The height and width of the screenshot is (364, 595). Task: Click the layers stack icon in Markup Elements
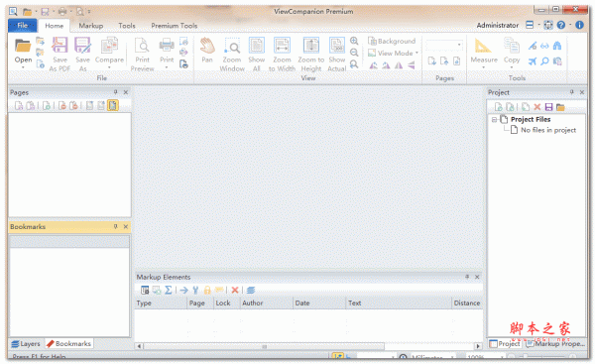tap(251, 291)
